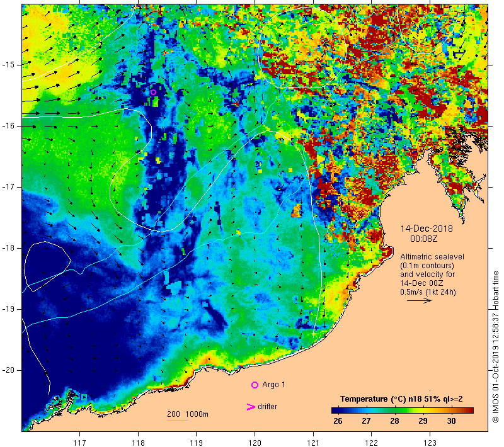Click the 30 value on the temperature scale
The height and width of the screenshot is (447, 504).
click(x=451, y=421)
